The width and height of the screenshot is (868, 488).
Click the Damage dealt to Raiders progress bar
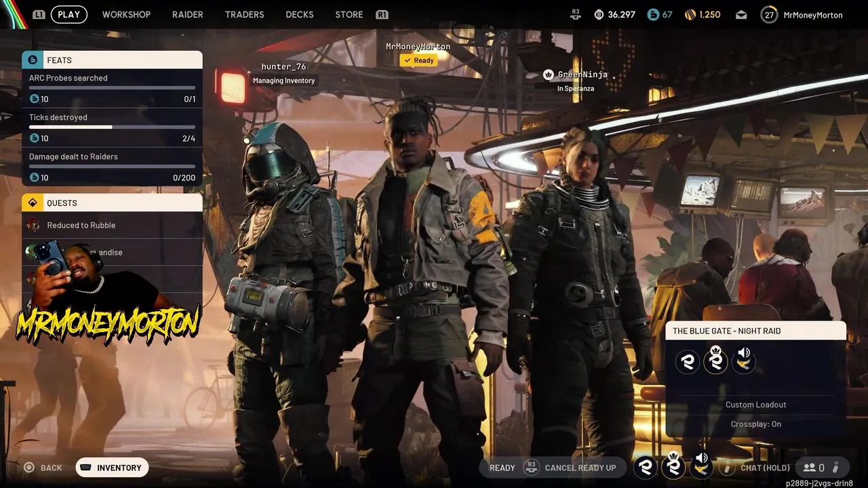point(112,167)
